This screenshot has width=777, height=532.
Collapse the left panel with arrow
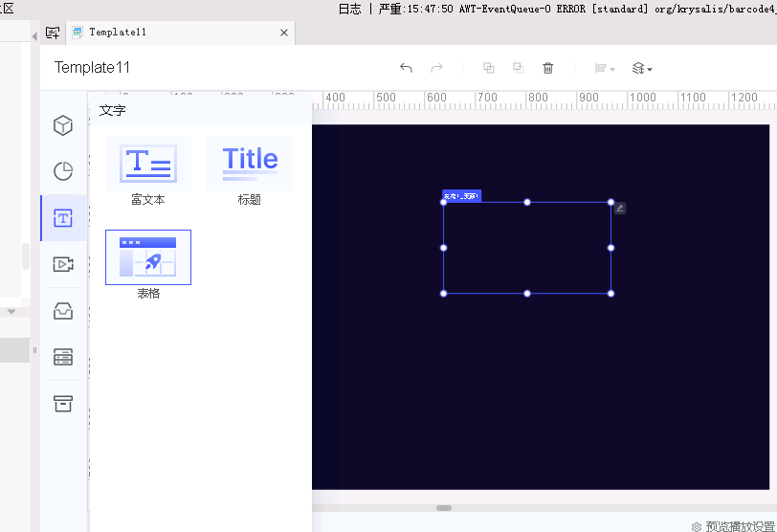tap(34, 36)
